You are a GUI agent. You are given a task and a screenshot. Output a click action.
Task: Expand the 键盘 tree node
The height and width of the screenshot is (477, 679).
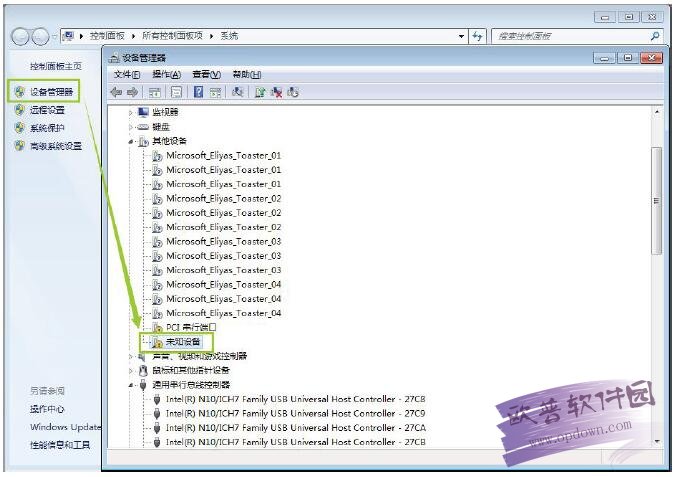[x=130, y=127]
